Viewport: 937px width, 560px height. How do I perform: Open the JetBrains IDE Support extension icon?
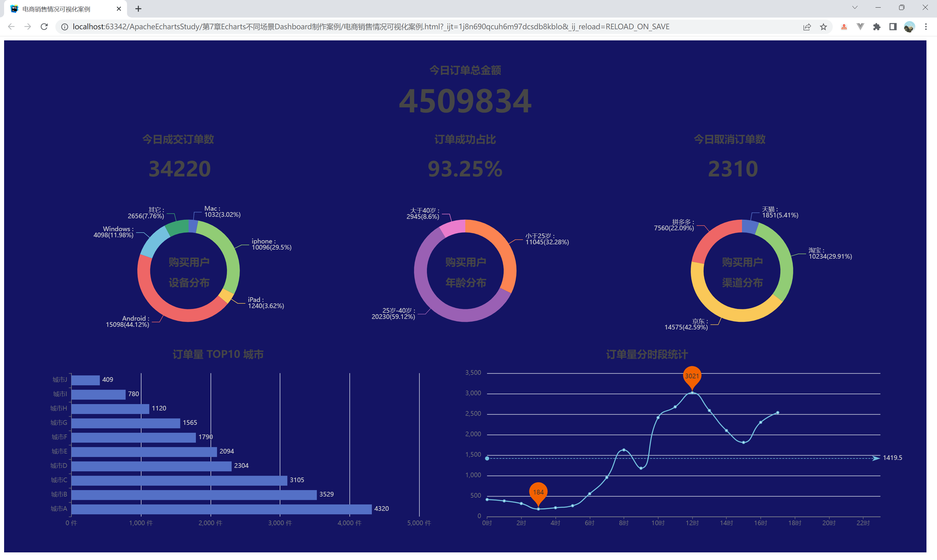(x=844, y=26)
